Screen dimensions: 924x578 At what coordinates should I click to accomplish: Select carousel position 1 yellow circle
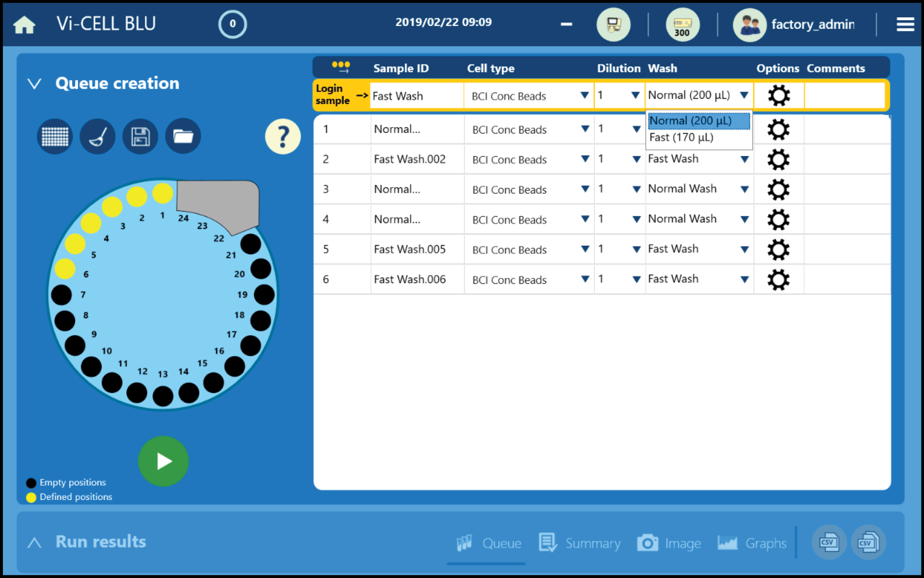click(162, 193)
